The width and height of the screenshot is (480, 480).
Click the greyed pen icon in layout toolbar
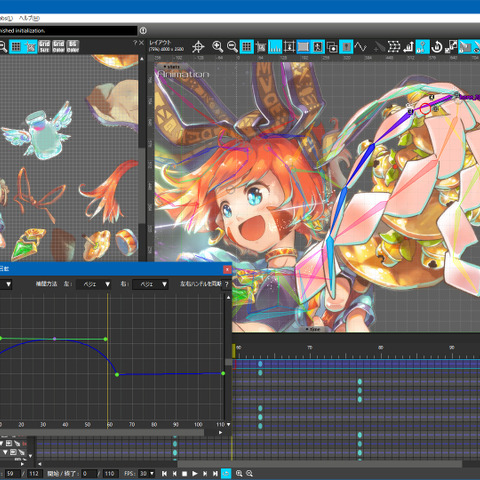coord(379,47)
